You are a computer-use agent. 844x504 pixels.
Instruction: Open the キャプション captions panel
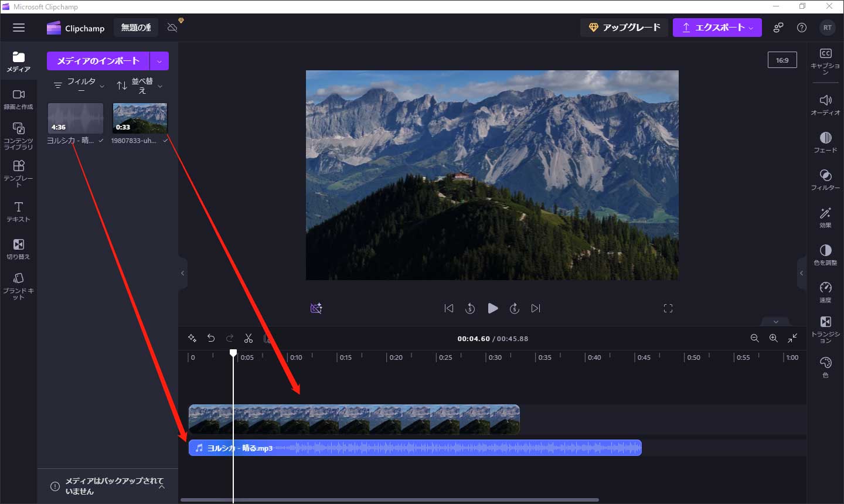[x=825, y=61]
